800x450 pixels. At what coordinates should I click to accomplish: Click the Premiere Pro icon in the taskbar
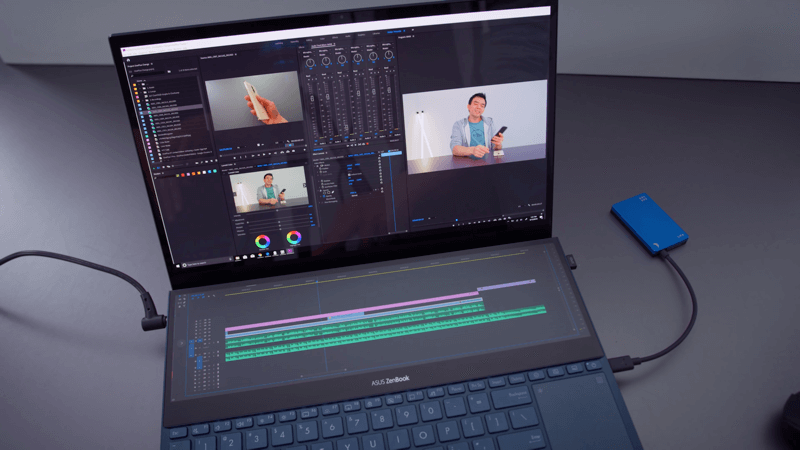[x=290, y=252]
